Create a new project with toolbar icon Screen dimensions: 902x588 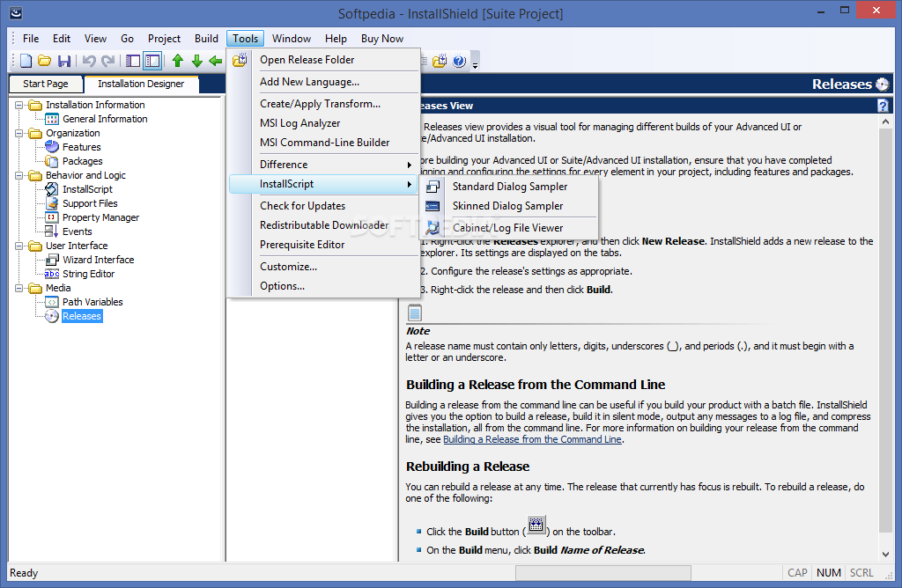[26, 61]
